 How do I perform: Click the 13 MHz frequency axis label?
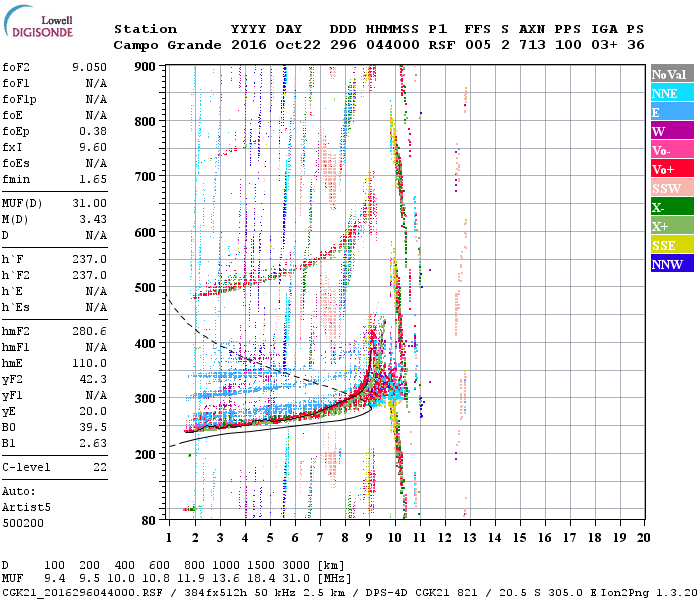470,538
